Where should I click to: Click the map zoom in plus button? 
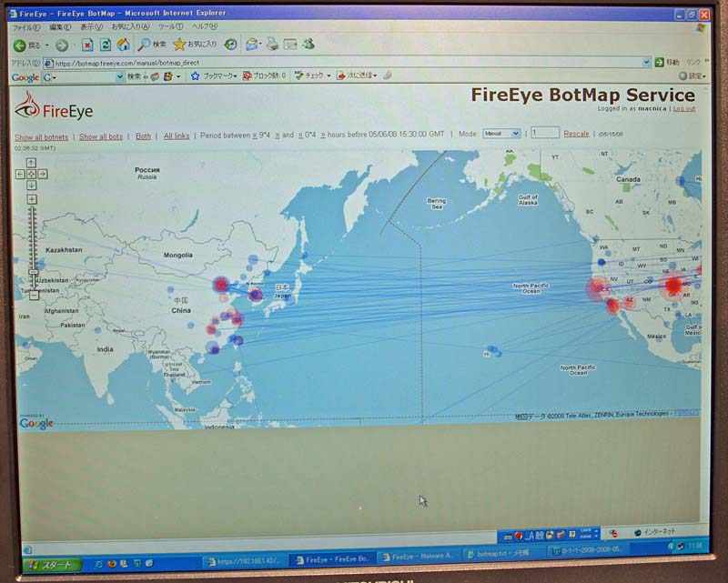click(32, 199)
